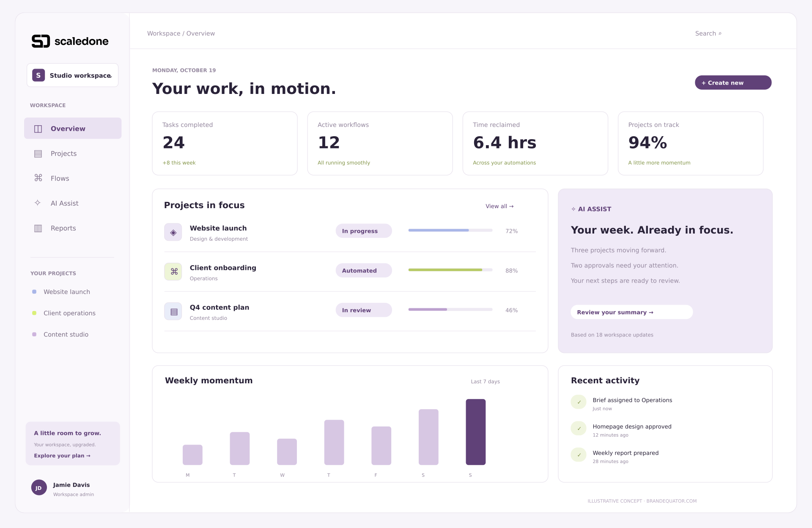This screenshot has width=812, height=528.
Task: Click the Tasks completed card
Action: pyautogui.click(x=225, y=143)
